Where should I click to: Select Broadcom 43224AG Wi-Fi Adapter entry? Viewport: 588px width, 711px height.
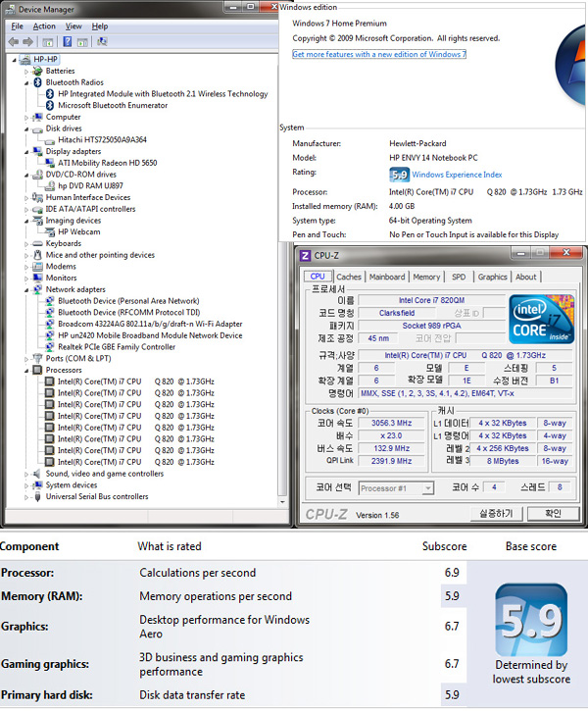[150, 325]
